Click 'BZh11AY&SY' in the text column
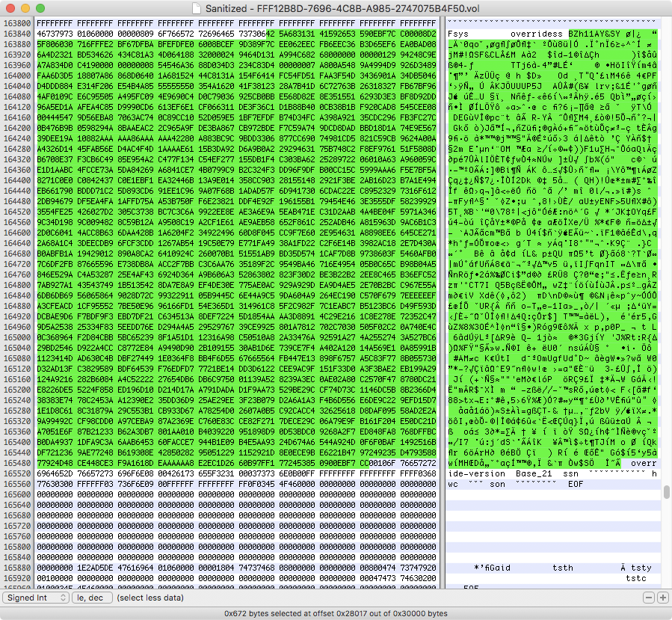Image resolution: width=672 pixels, height=620 pixels. (x=594, y=34)
